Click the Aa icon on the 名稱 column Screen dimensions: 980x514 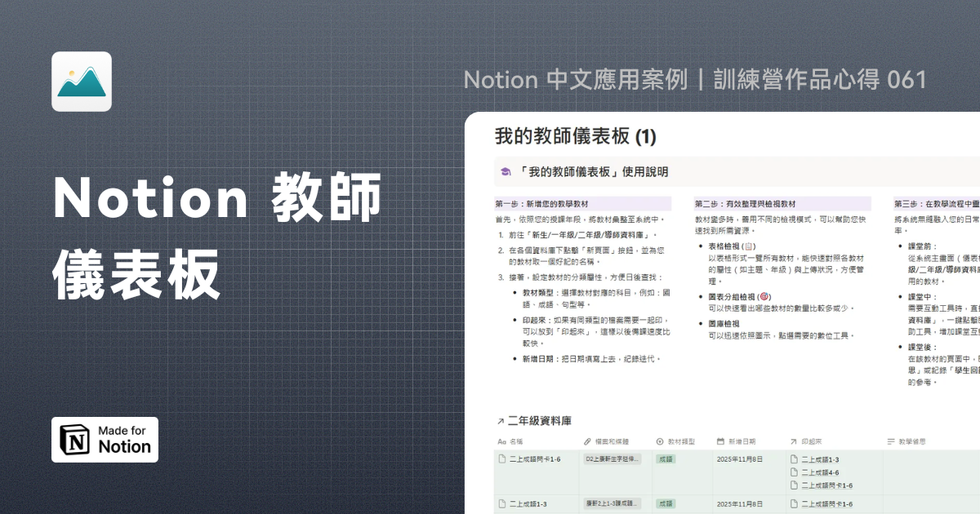pos(501,441)
